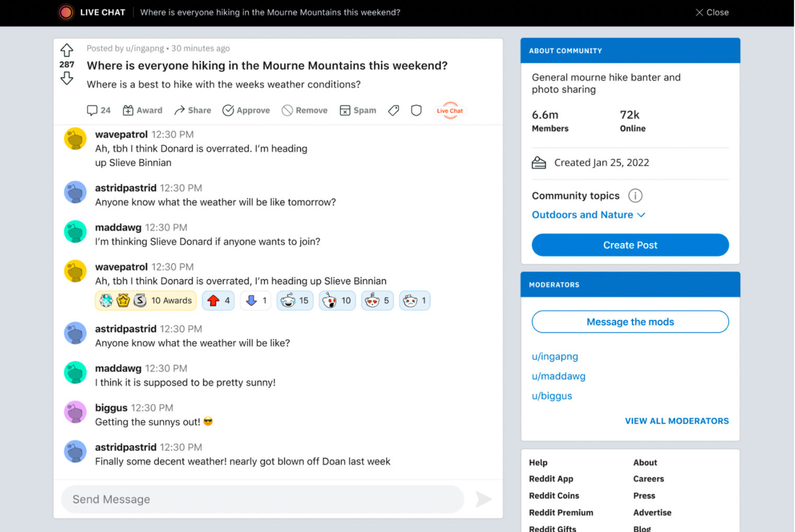795x532 pixels.
Task: Mark the post as Spam
Action: coord(358,110)
